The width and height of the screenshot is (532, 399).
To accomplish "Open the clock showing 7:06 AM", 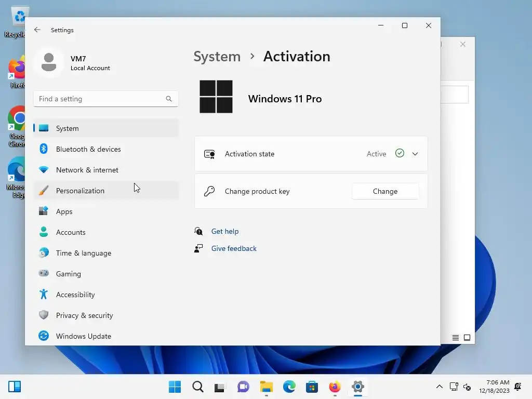I will 495,387.
